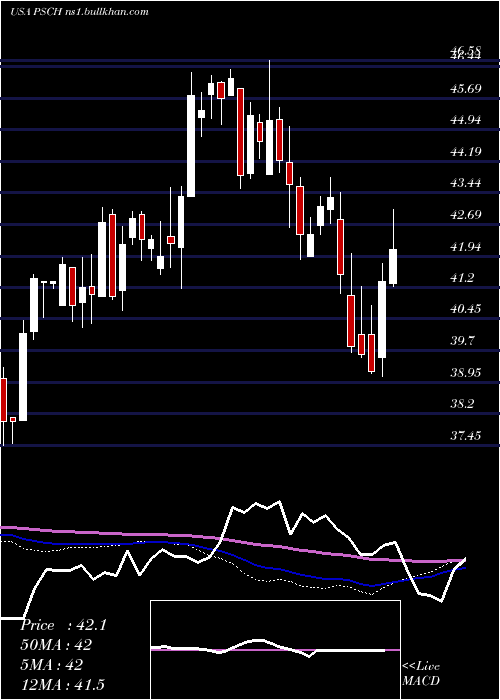500x700 pixels.
Task: Click inside the MACD inset chart box
Action: coord(275,650)
